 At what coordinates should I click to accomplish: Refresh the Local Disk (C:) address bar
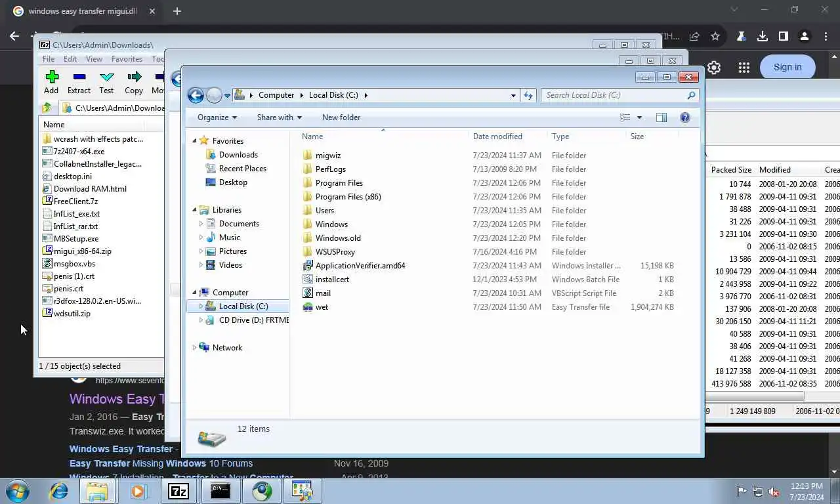[x=528, y=95]
